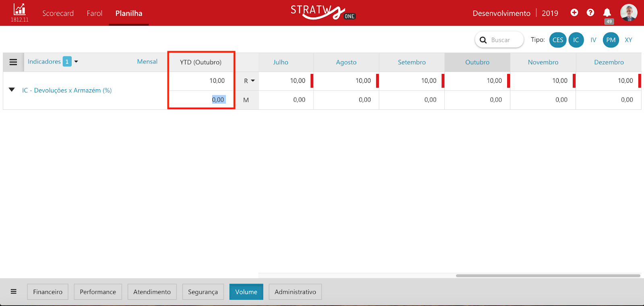This screenshot has height=306, width=644.
Task: Toggle the IC type filter
Action: [x=576, y=40]
